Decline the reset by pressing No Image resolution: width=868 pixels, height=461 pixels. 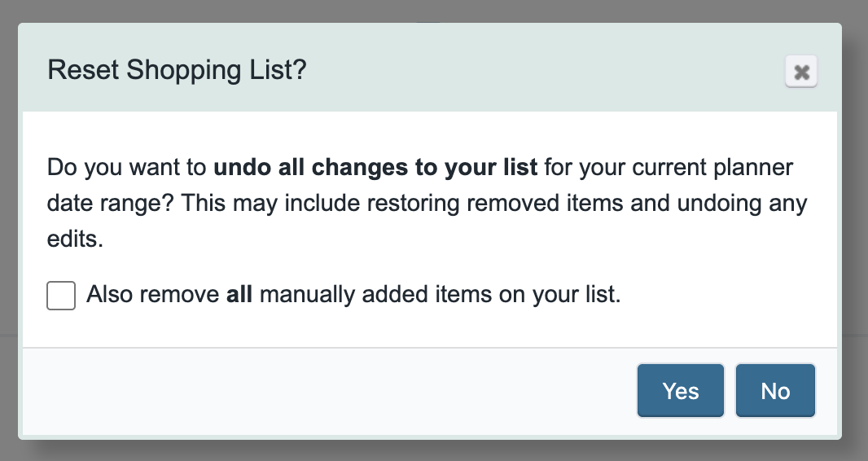774,391
